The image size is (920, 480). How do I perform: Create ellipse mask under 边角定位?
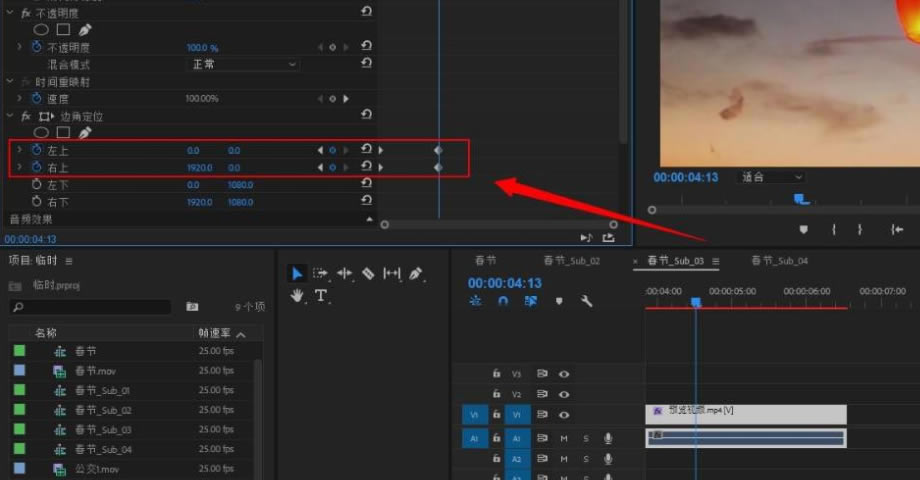pos(41,133)
